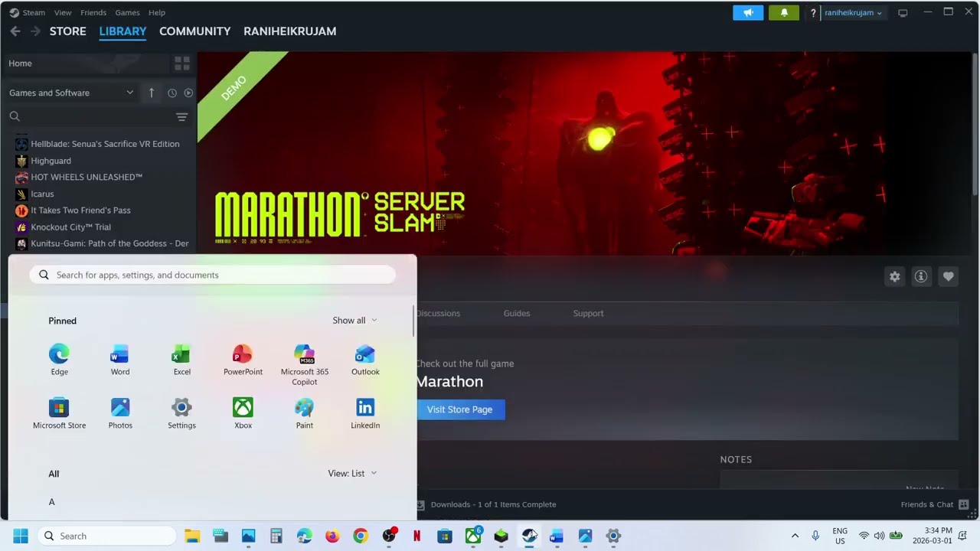This screenshot has height=551, width=980.
Task: Open Steam notifications bell
Action: (783, 13)
